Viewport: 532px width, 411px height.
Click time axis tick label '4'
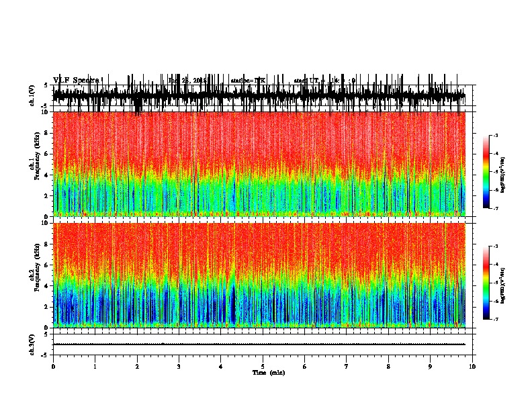(x=220, y=366)
